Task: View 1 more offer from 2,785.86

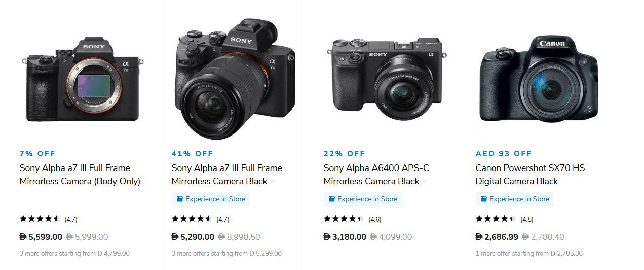Action: tap(529, 253)
